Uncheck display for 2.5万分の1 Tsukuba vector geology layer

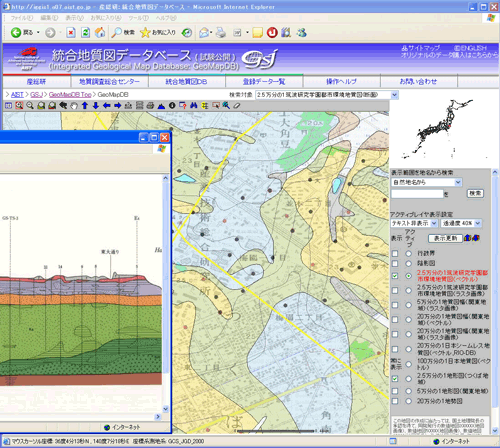point(395,276)
